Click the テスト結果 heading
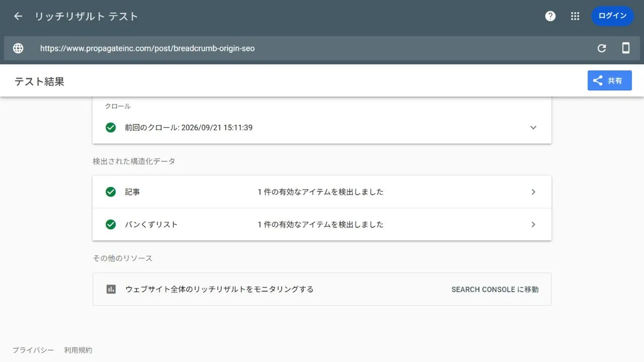 pos(39,82)
